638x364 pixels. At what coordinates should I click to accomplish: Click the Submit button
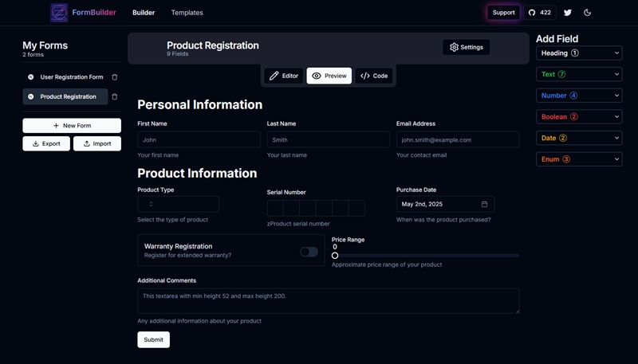click(153, 339)
